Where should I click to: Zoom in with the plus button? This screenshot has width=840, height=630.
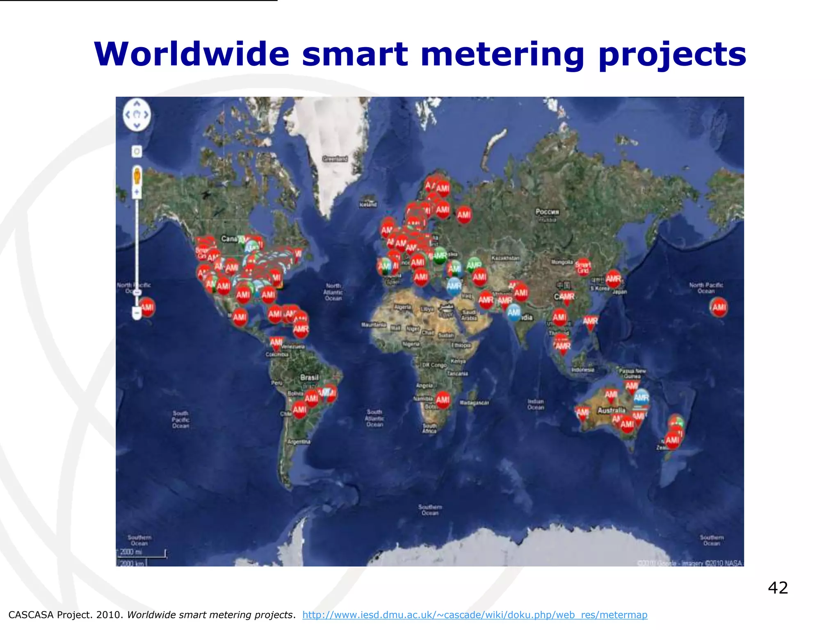click(137, 192)
